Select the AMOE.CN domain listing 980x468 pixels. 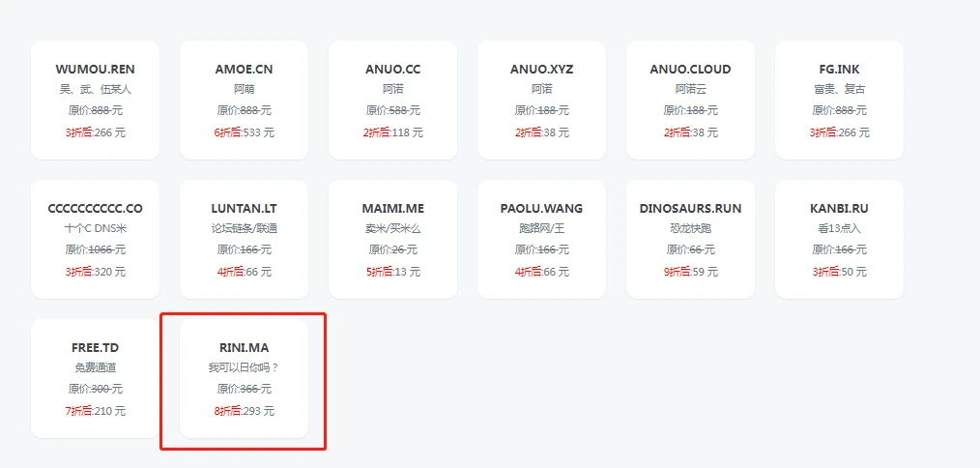click(244, 100)
